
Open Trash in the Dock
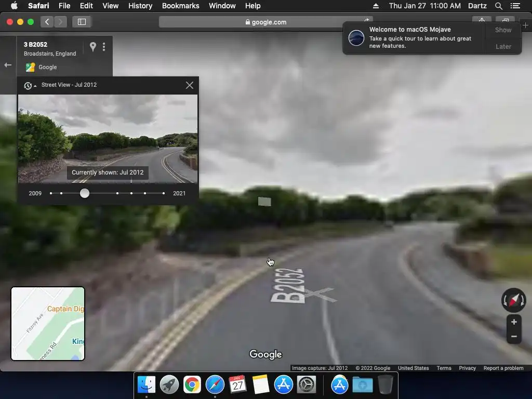coord(385,385)
